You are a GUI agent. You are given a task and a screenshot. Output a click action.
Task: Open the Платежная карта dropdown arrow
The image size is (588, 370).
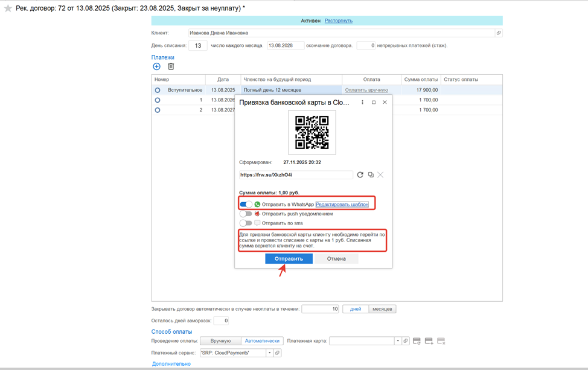pyautogui.click(x=398, y=341)
